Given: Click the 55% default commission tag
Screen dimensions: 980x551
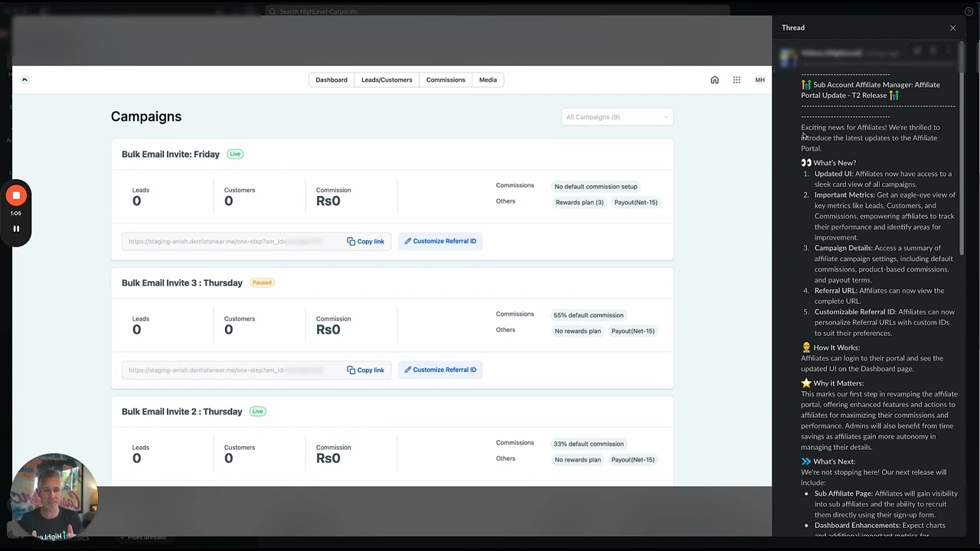Looking at the screenshot, I should 588,315.
